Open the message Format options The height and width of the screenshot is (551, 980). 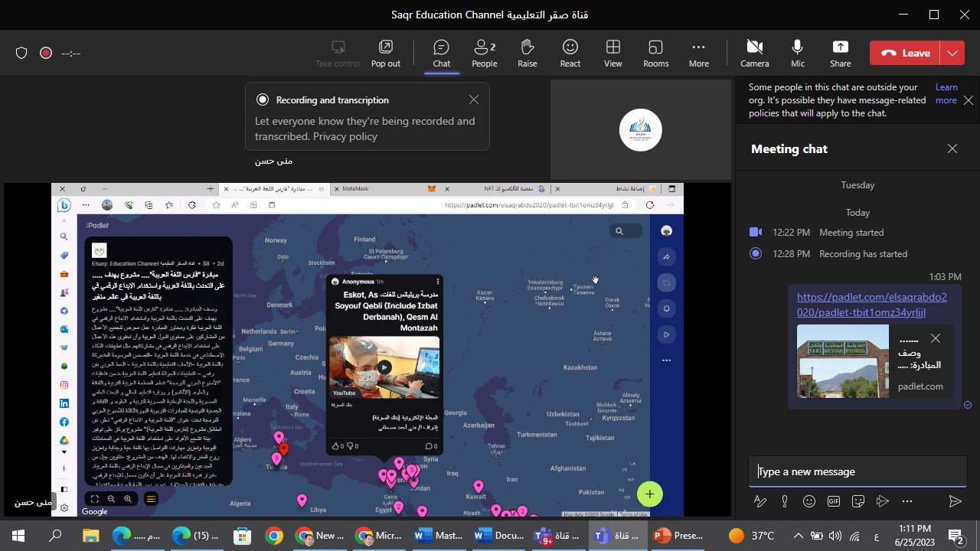(x=760, y=501)
